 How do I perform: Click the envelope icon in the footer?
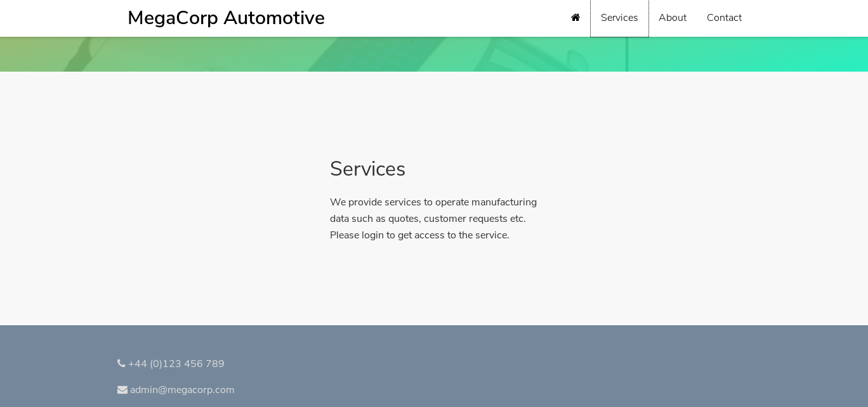122,390
